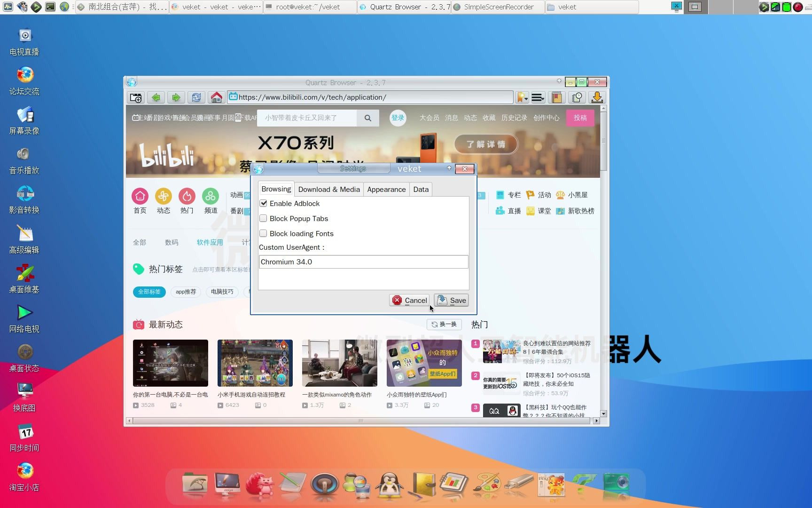This screenshot has width=812, height=508.
Task: Open the 论坛交流 desktop icon
Action: pyautogui.click(x=24, y=82)
